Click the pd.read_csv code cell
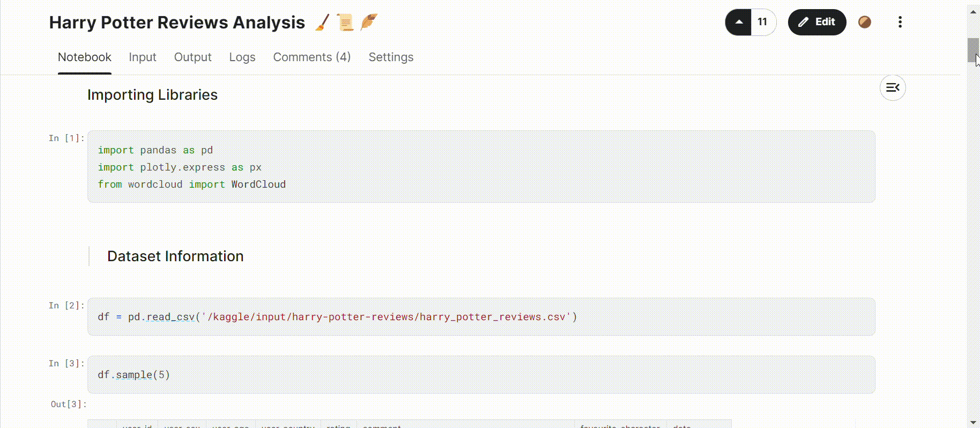This screenshot has height=428, width=980. 481,317
